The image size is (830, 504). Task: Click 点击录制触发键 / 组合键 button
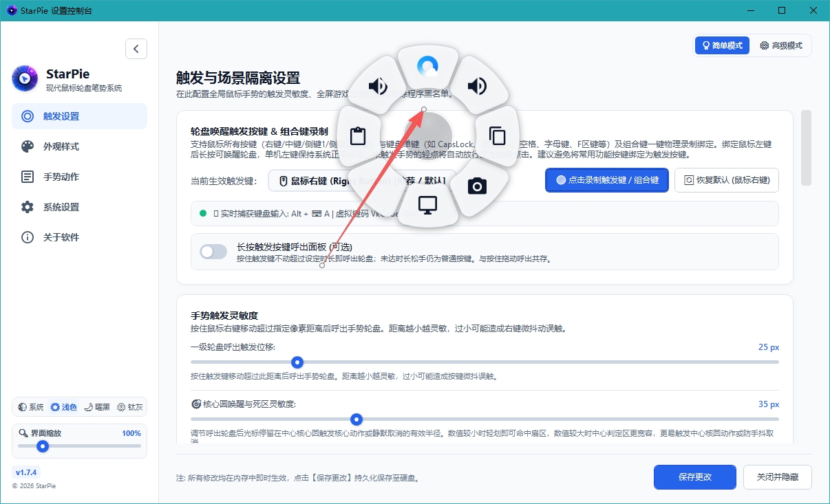(x=607, y=180)
